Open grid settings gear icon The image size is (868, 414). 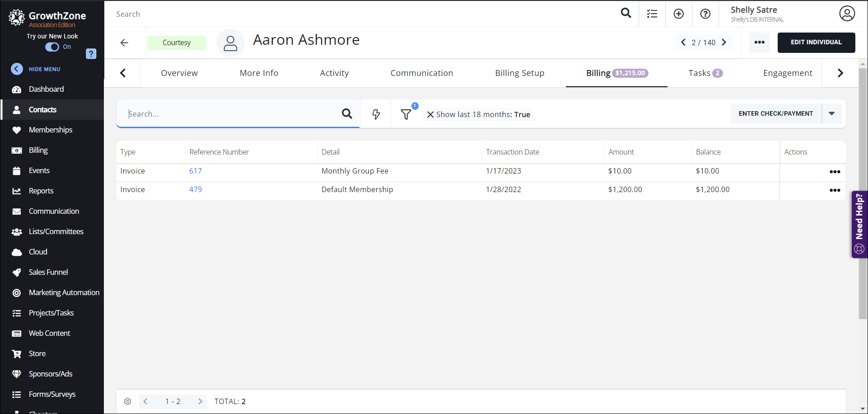pos(128,401)
